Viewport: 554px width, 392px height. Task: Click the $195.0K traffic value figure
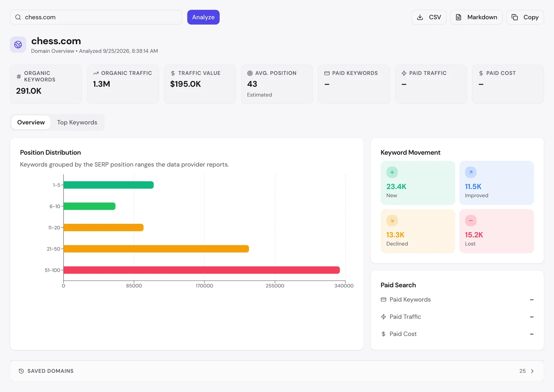pyautogui.click(x=185, y=84)
